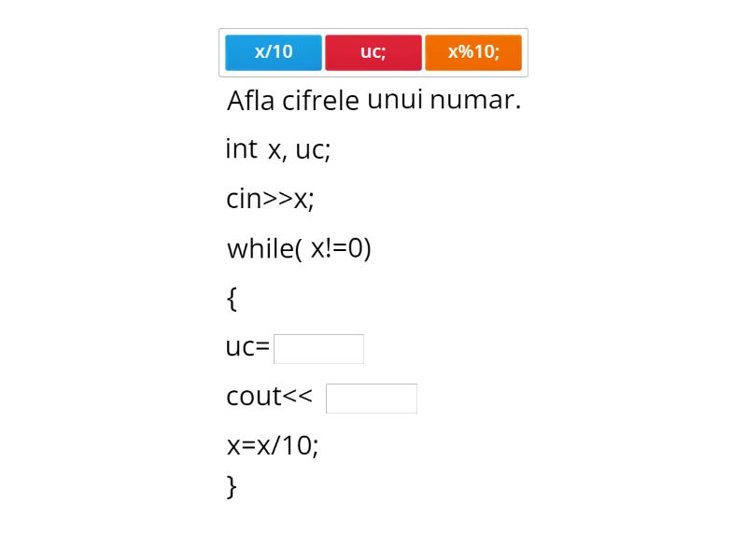Select the blue x/10 answer tile

point(273,52)
